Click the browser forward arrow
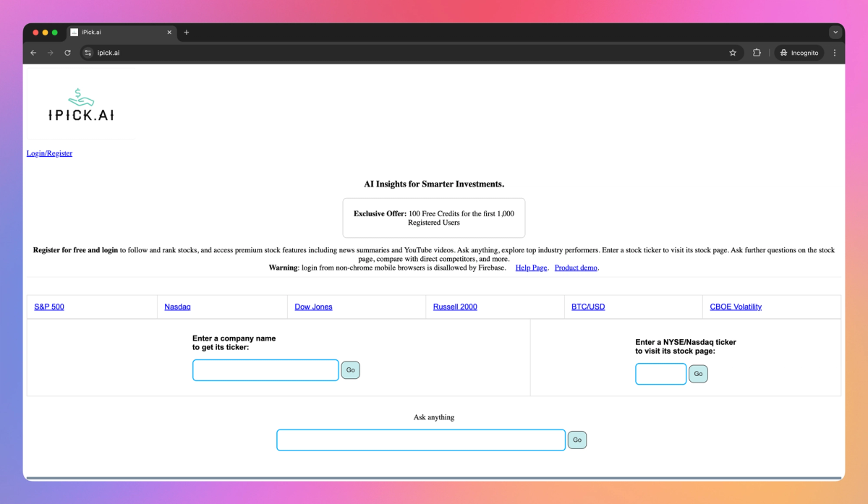 click(x=50, y=52)
